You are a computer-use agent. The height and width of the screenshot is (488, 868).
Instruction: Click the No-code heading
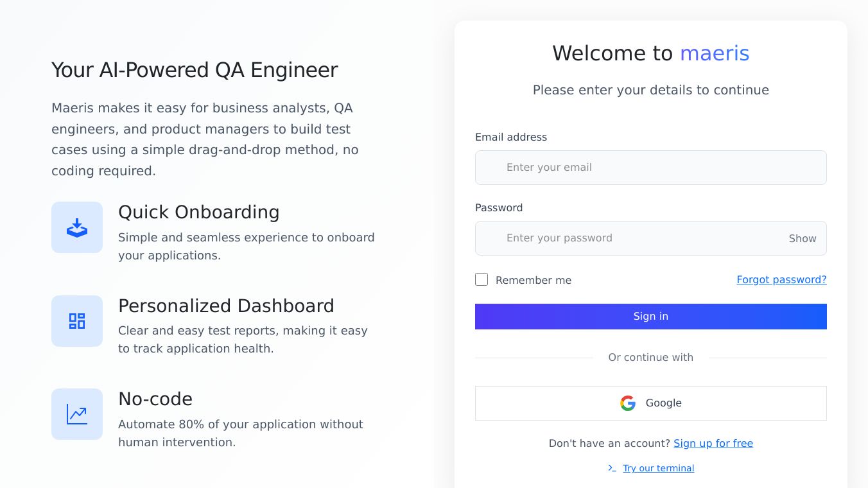[x=155, y=399]
